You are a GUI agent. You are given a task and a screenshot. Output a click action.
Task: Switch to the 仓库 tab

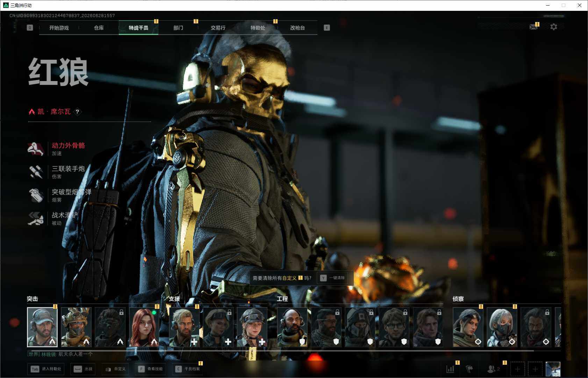click(99, 28)
